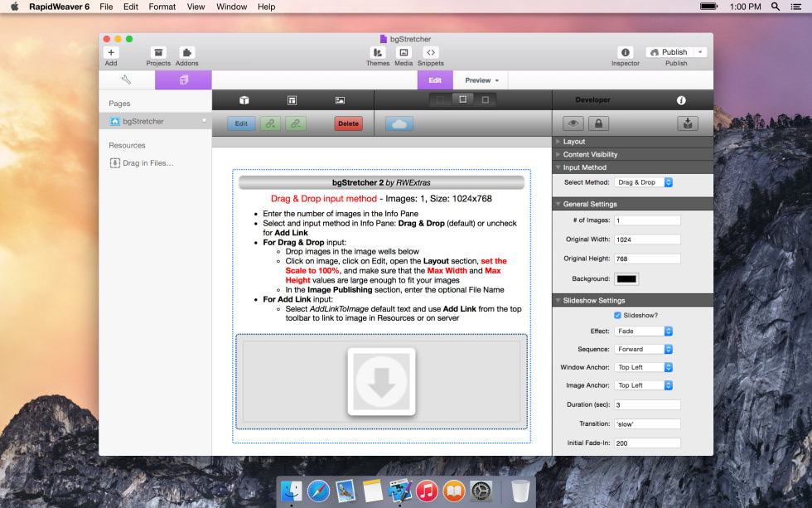Click the blue Edit stack button
Screen dimensions: 812x508
click(241, 123)
